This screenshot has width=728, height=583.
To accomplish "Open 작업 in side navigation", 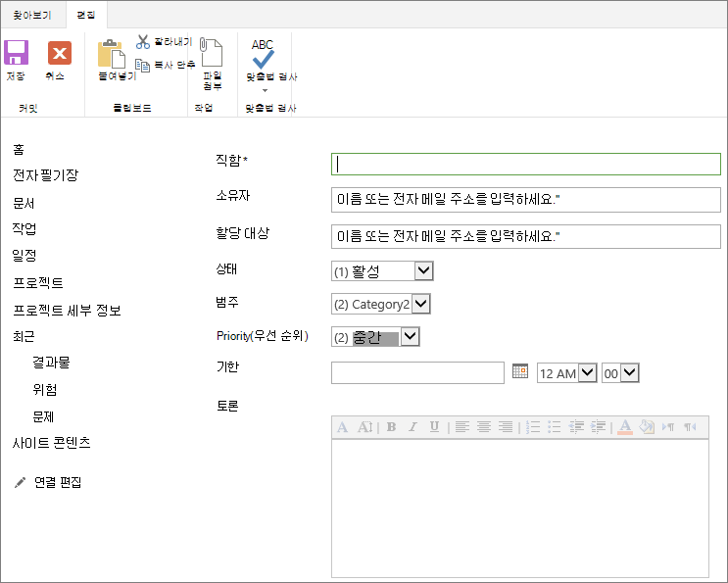I will (24, 229).
